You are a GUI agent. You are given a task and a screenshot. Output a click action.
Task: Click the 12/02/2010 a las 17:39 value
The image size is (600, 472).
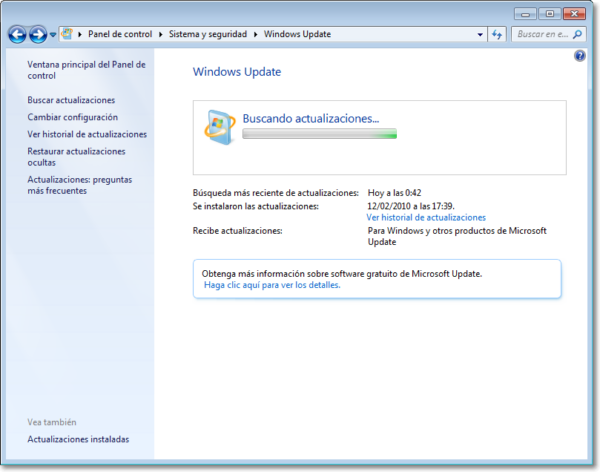coord(411,206)
